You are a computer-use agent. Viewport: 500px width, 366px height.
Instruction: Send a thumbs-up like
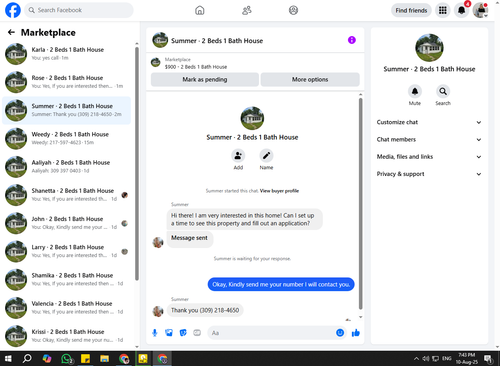click(x=356, y=333)
